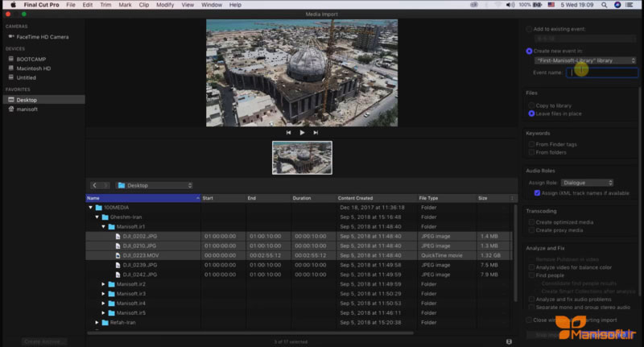Image resolution: width=644 pixels, height=347 pixels.
Task: Enable keywords From Finder tags
Action: point(531,145)
